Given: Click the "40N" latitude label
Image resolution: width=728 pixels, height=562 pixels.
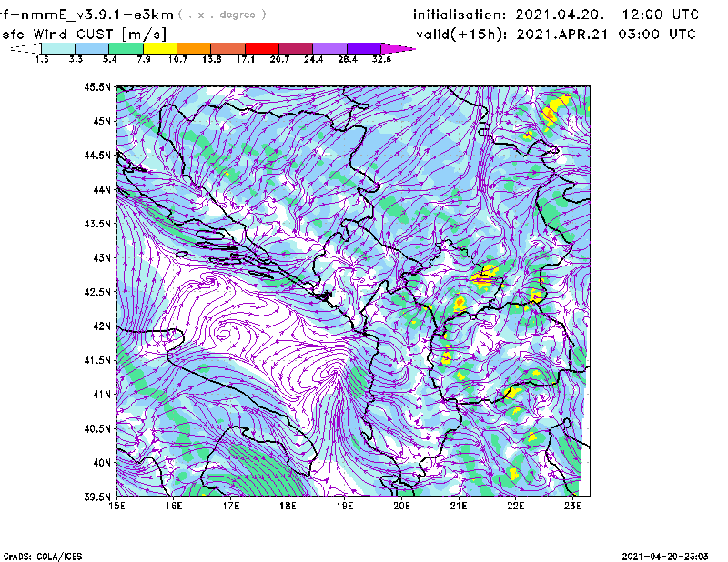Looking at the screenshot, I should click(102, 463).
